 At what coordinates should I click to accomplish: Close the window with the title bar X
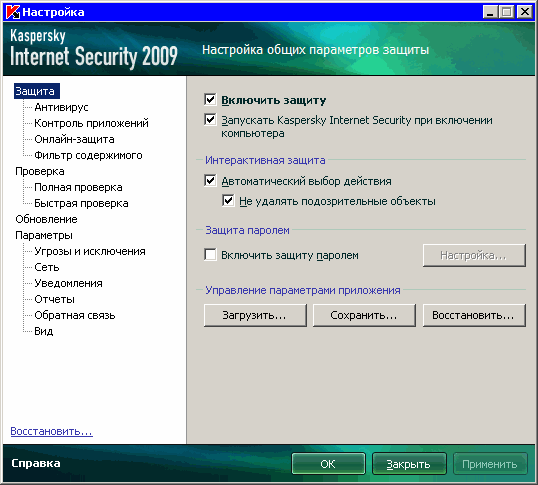click(x=525, y=12)
